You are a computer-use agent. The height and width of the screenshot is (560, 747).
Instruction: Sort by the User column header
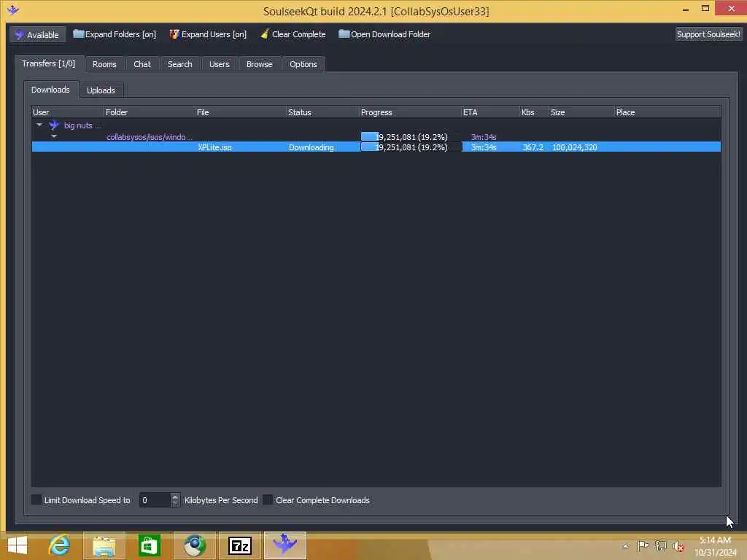point(67,112)
